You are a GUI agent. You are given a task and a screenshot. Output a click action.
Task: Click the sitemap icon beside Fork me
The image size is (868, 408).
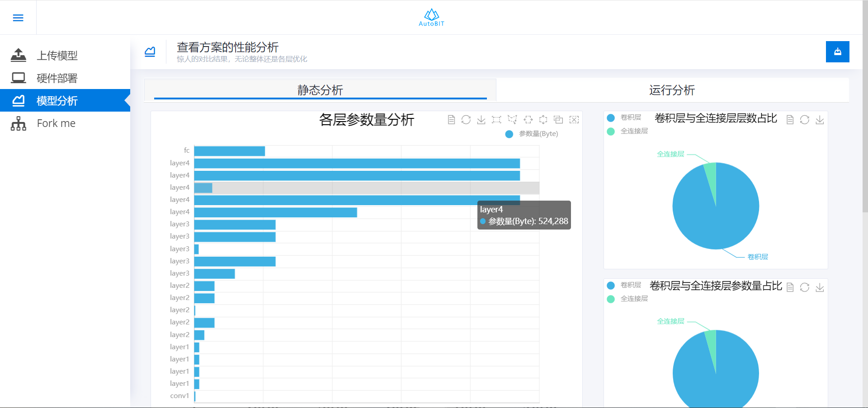click(19, 123)
